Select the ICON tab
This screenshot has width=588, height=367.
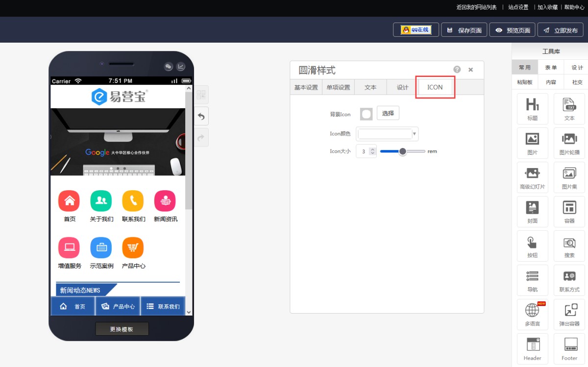coord(435,87)
